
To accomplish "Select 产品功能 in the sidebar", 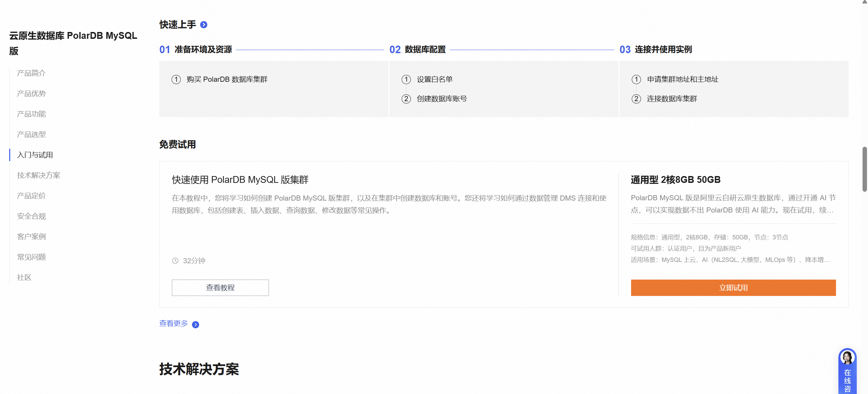I will [x=31, y=114].
